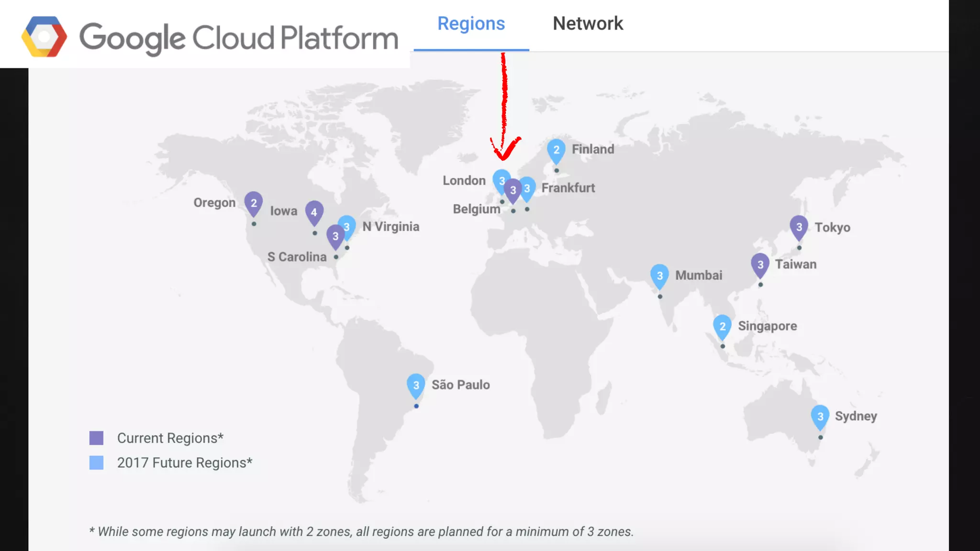The height and width of the screenshot is (551, 980).
Task: Select the Taiwan region pin
Action: pos(760,264)
